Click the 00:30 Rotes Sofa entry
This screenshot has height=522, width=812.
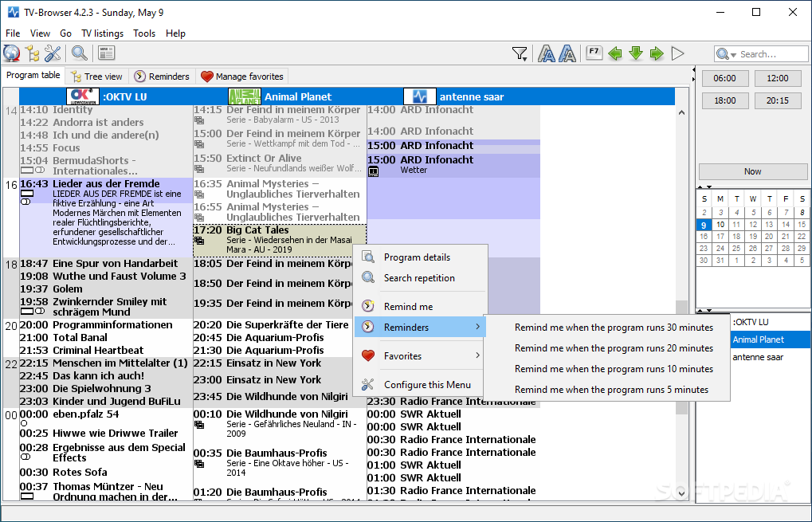106,473
